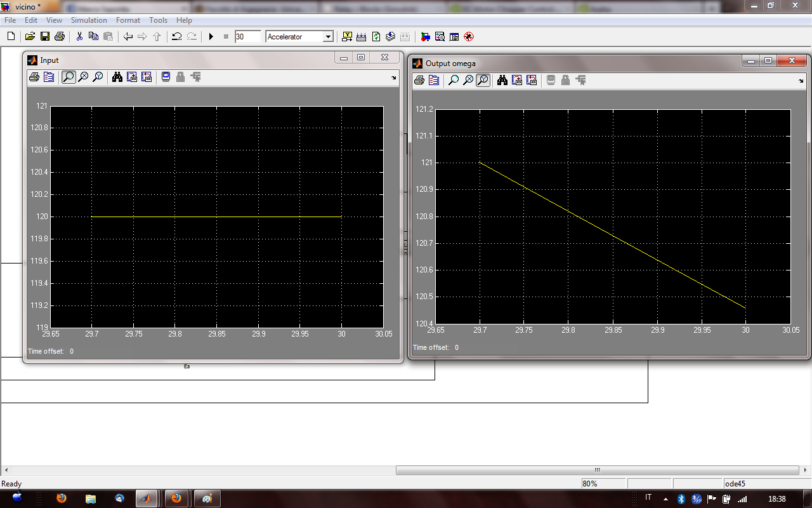Start the simulation with the play button
Image resolution: width=812 pixels, height=508 pixels.
[x=211, y=37]
